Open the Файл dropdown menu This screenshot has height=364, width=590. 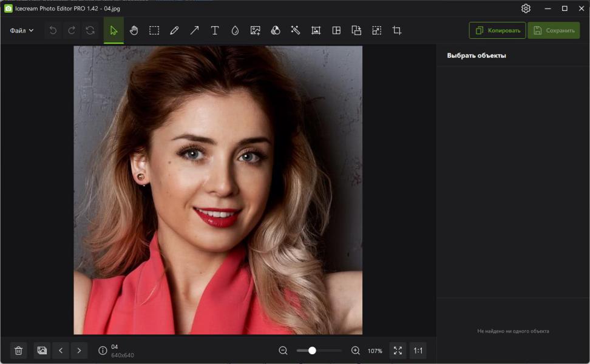21,30
